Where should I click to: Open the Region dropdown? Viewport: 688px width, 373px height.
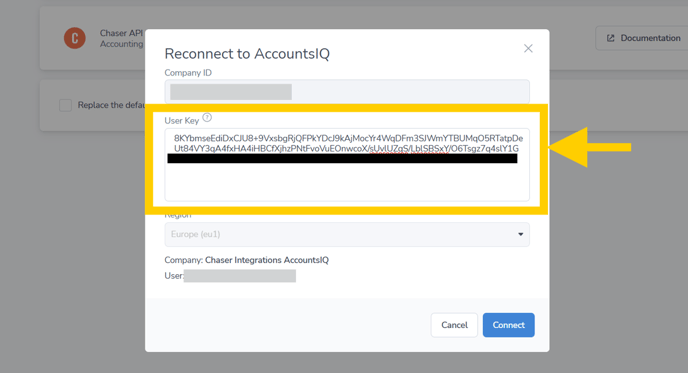[x=347, y=234]
